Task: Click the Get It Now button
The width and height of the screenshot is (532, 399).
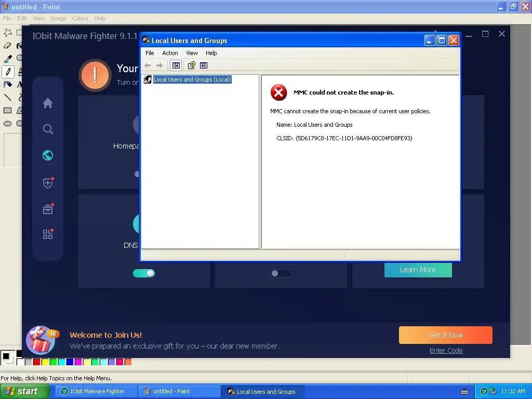Action: click(446, 335)
